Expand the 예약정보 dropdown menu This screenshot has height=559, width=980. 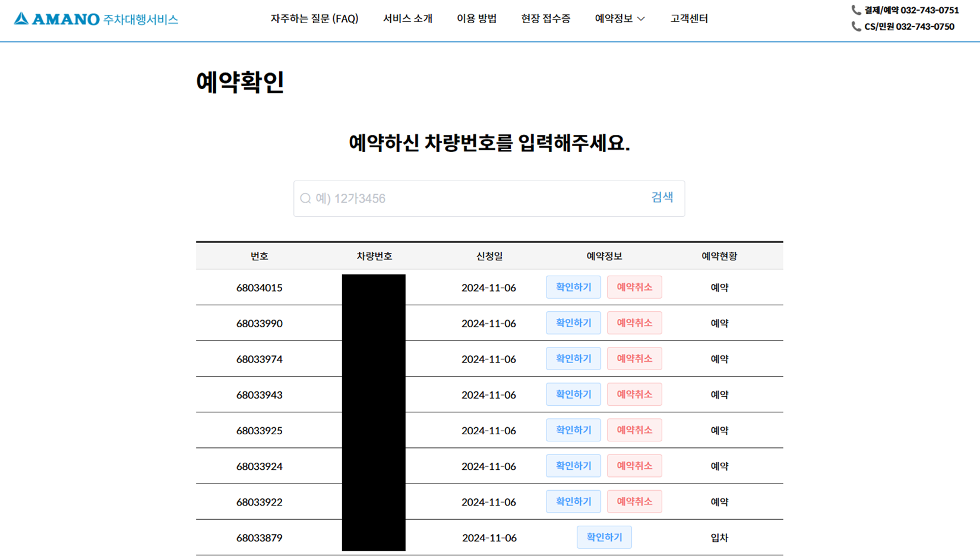pos(619,18)
